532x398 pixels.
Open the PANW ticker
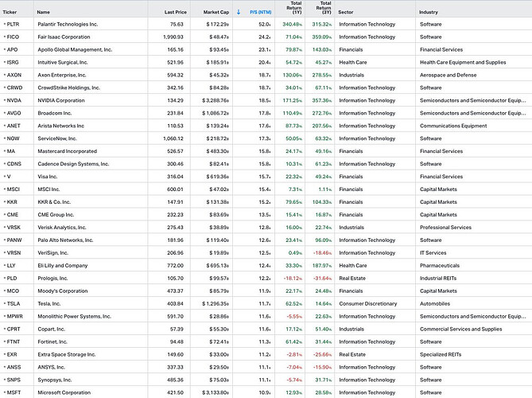[14, 240]
